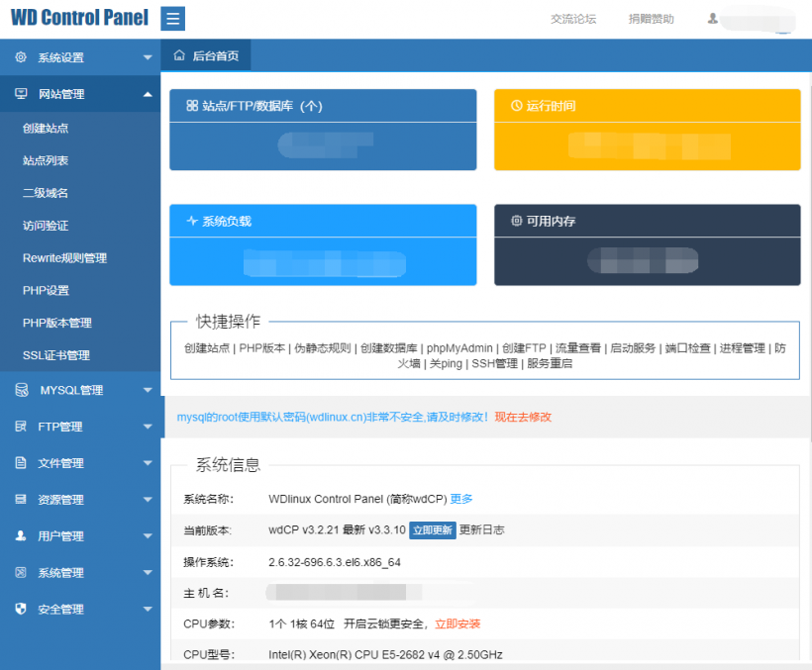Click quick action 进程管理
Screen dimensions: 812x670
pos(742,348)
